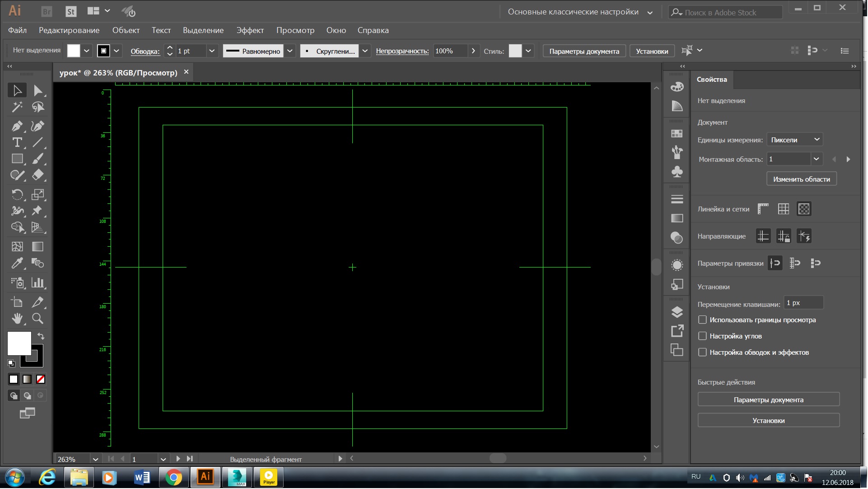Open Монтажная область number dropdown

[816, 159]
